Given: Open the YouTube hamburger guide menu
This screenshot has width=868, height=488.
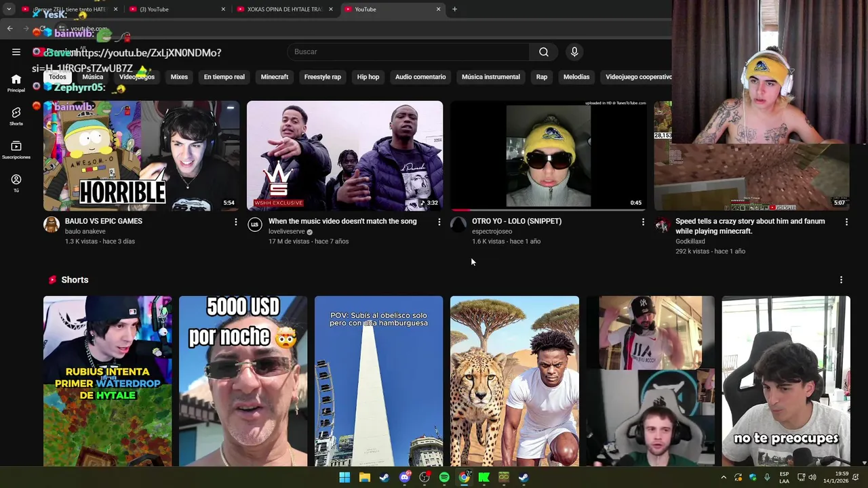Looking at the screenshot, I should tap(16, 52).
